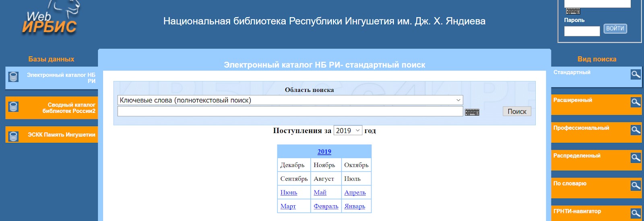Open the Январь arrivals link

[355, 206]
